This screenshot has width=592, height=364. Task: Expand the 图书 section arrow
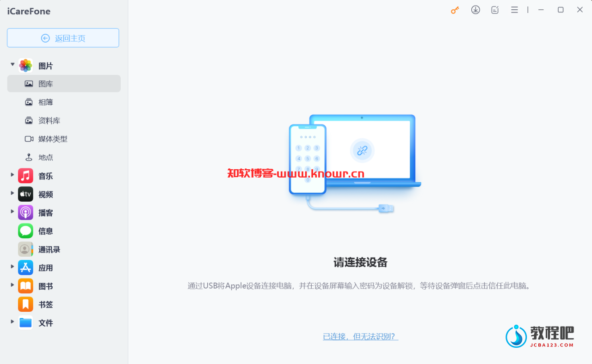coord(12,285)
